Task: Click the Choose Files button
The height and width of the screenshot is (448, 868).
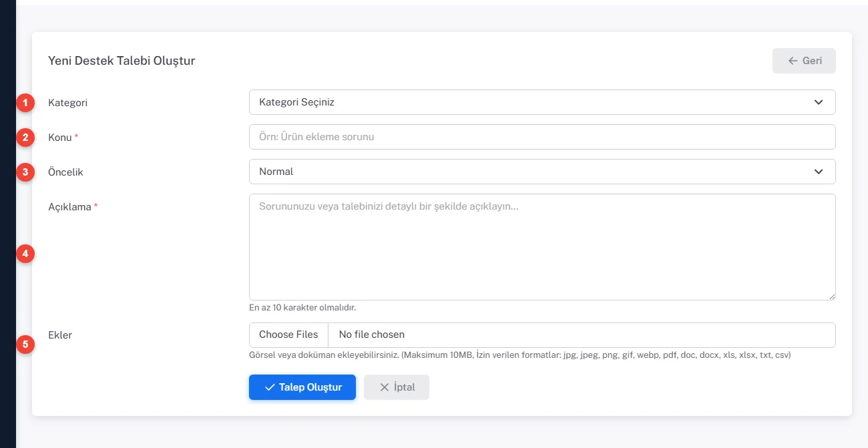Action: [288, 334]
